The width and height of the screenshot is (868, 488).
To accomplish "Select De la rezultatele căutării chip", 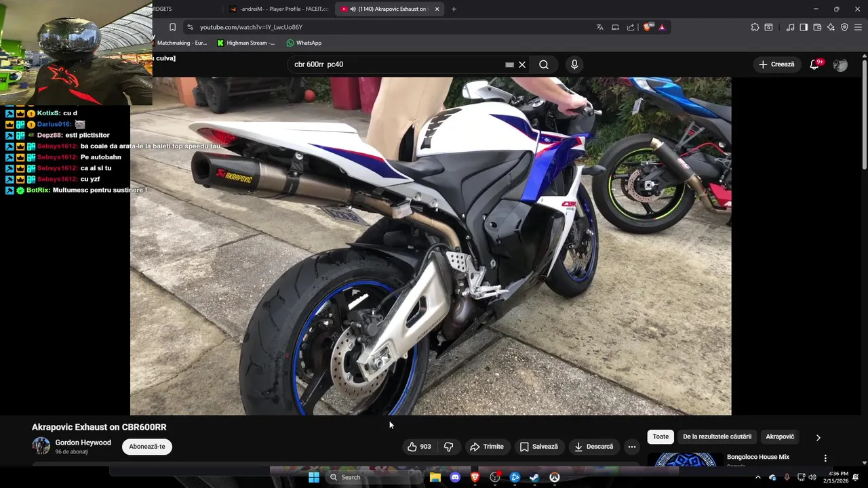I will (x=717, y=436).
